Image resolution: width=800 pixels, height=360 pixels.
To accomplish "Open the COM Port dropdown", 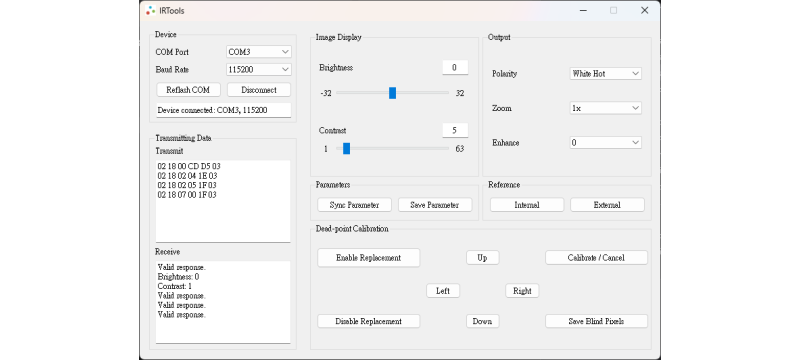I will click(x=259, y=52).
